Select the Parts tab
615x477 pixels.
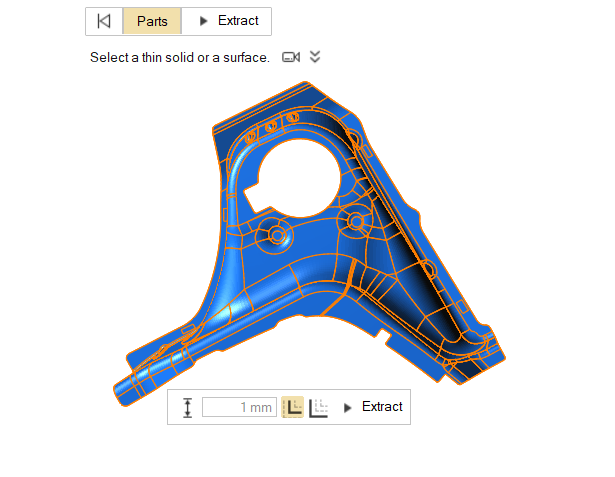[152, 21]
